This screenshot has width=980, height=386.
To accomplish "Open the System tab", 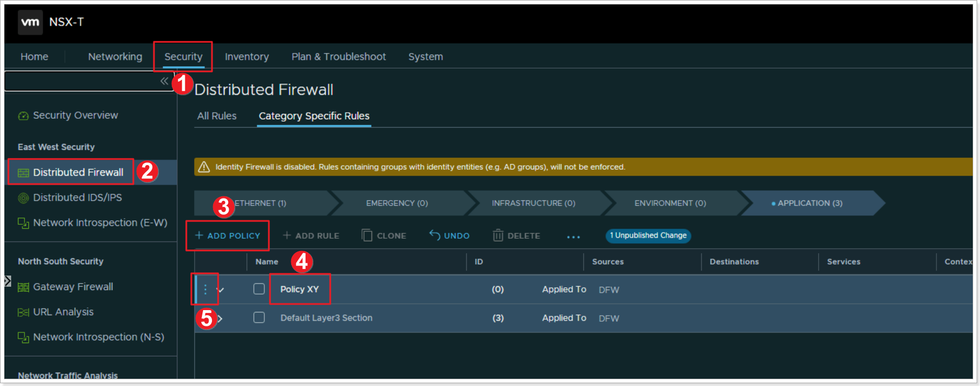I will [x=426, y=56].
